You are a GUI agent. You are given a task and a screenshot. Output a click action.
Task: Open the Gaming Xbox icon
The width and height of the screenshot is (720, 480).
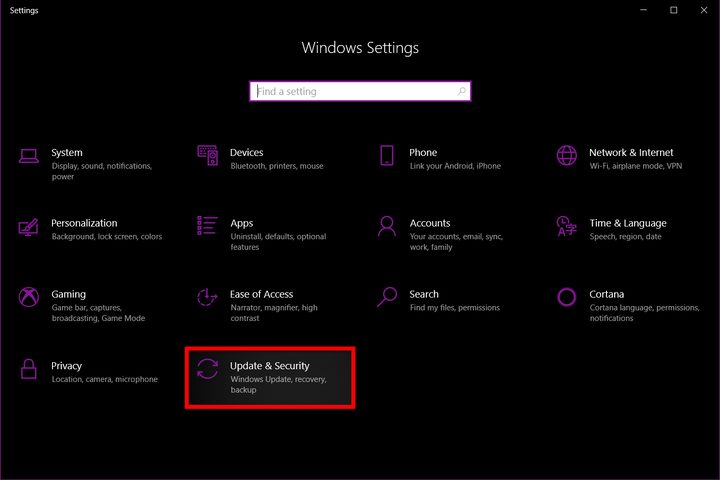(28, 297)
